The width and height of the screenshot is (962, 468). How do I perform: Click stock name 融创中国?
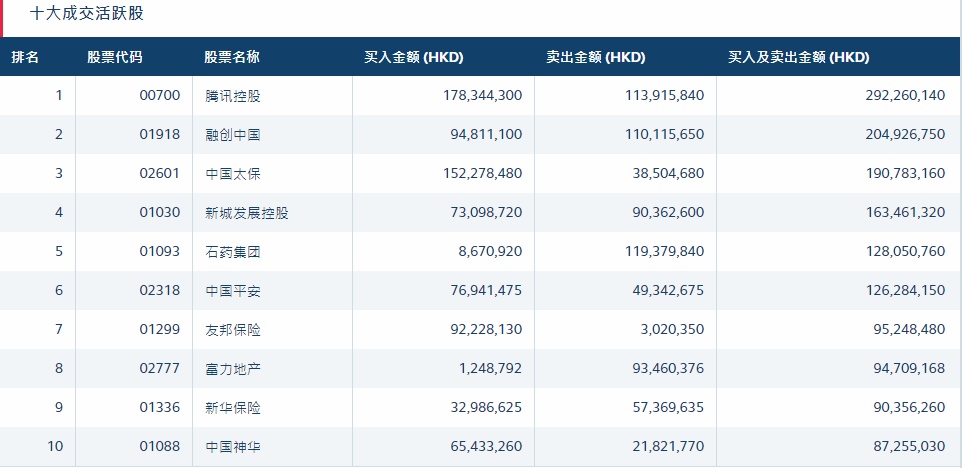click(233, 134)
